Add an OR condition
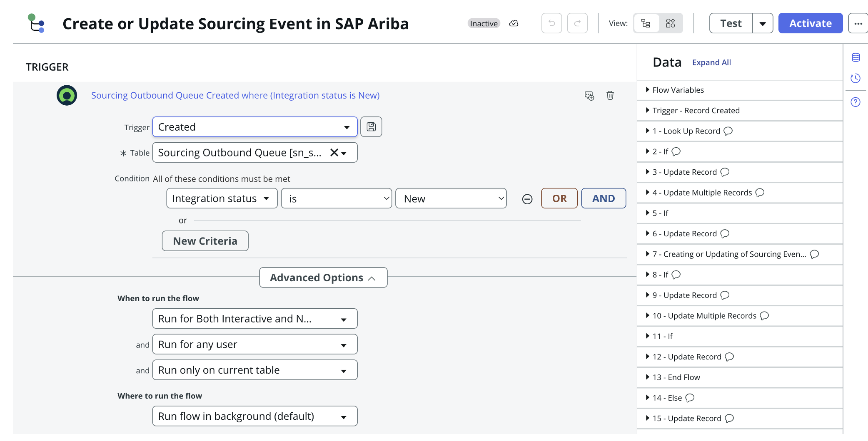Viewport: 868px width, 441px height. point(559,198)
